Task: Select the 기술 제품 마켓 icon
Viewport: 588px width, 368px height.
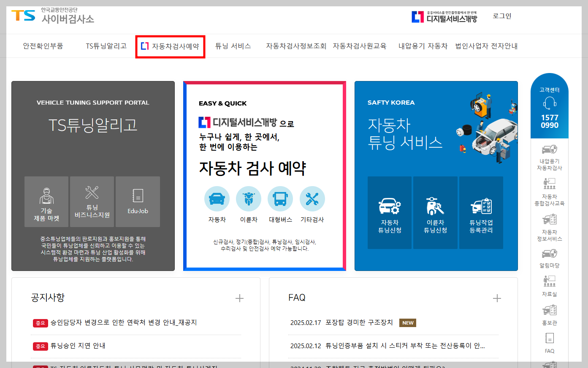Action: (46, 202)
